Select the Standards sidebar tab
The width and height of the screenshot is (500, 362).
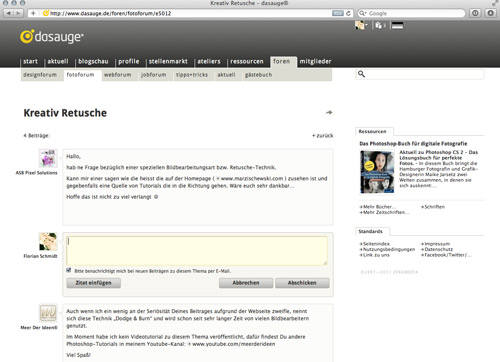click(x=371, y=231)
